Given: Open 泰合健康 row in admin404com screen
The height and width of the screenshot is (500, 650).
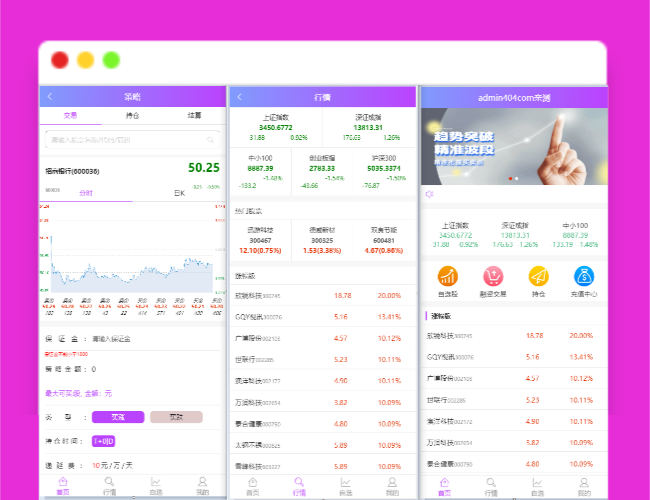Looking at the screenshot, I should pos(514,464).
